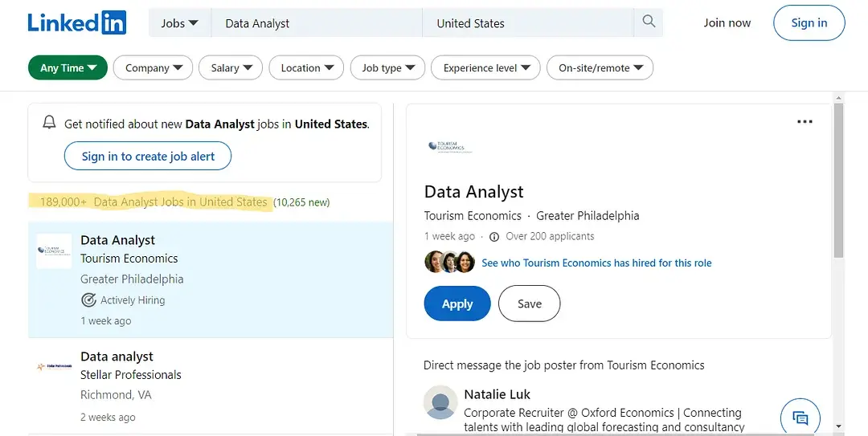Screen dimensions: 868x436
Task: Open the On-site/remote filter dropdown
Action: (600, 68)
